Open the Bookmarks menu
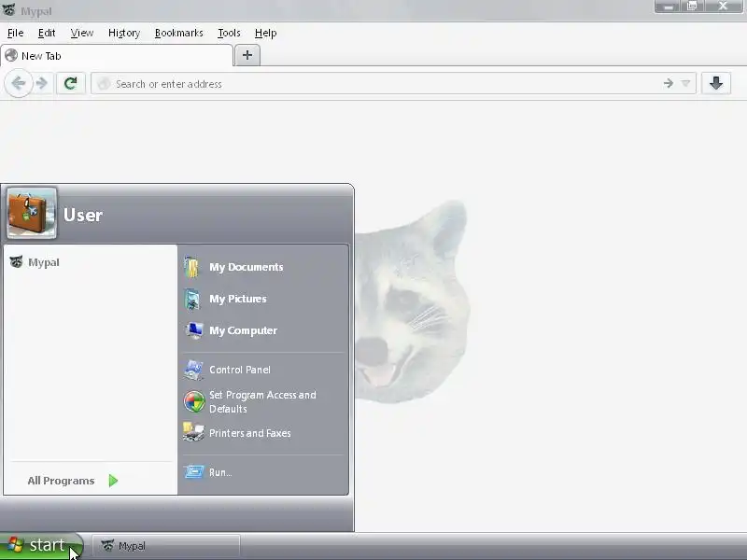Image resolution: width=747 pixels, height=560 pixels. click(x=179, y=33)
